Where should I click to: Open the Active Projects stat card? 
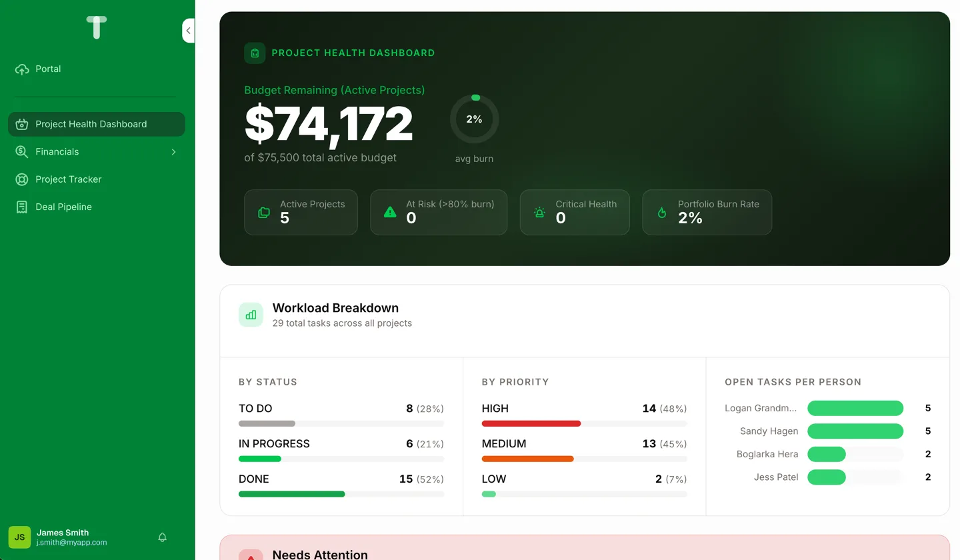click(x=301, y=213)
